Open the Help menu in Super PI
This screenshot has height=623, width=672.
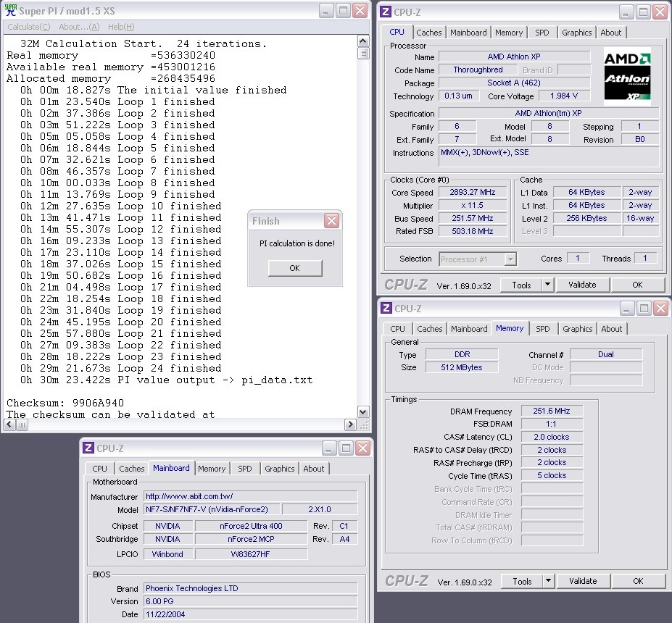tap(121, 27)
